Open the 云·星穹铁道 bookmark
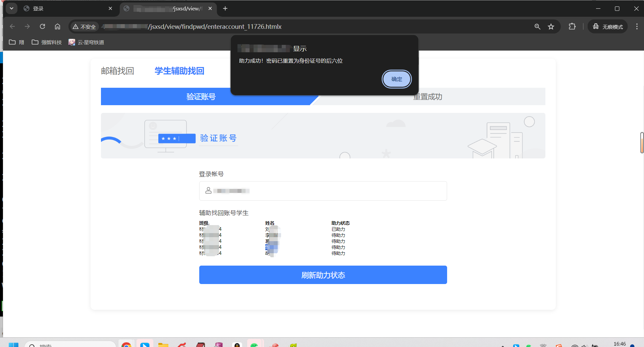644x347 pixels. (86, 42)
